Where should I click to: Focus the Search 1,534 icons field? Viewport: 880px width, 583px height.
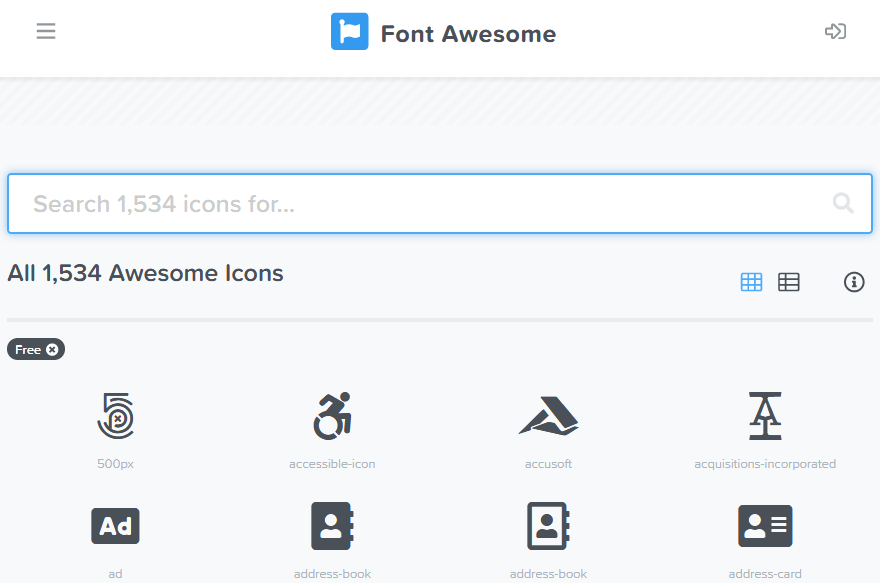pos(440,204)
